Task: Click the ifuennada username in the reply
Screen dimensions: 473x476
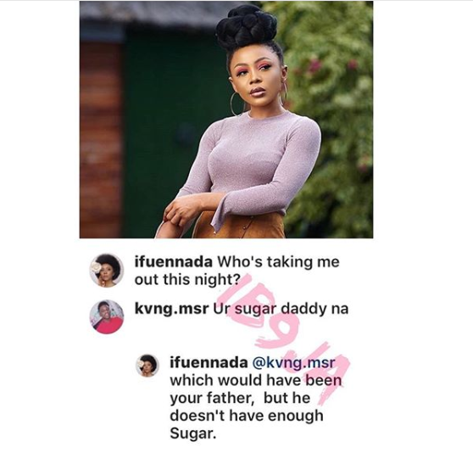Action: [x=209, y=362]
